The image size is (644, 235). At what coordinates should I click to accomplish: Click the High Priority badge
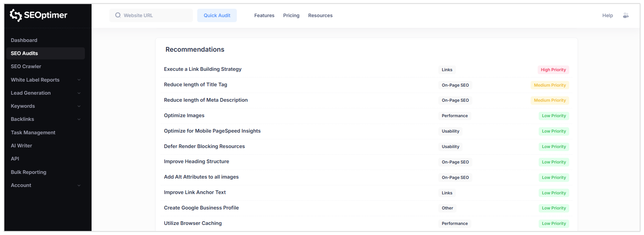(x=553, y=70)
